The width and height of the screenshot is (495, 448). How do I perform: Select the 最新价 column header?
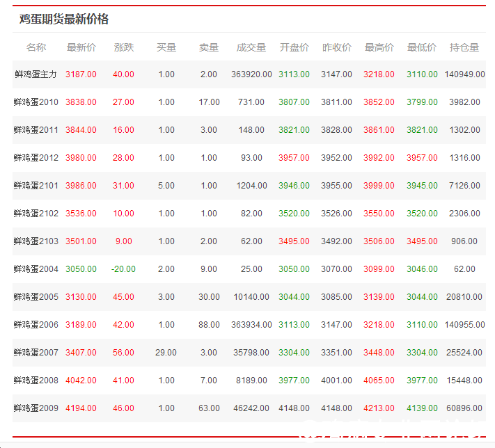pyautogui.click(x=81, y=47)
